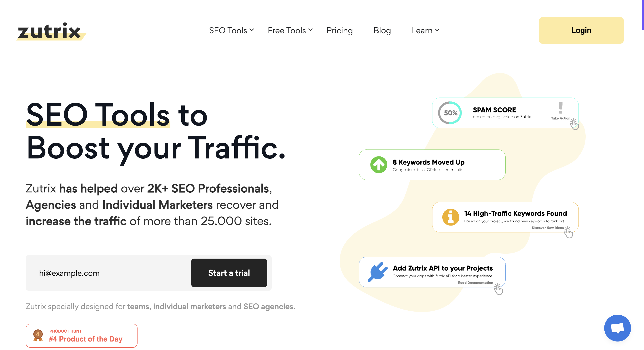Screen dimensions: 644x350
Task: Expand the SEO Tools dropdown menu
Action: (x=231, y=30)
